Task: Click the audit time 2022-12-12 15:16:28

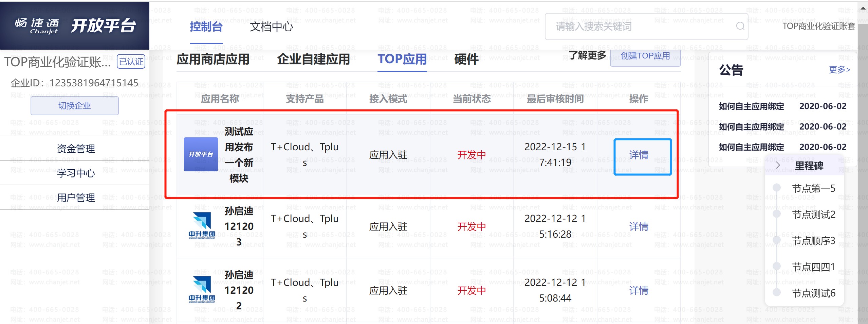Action: tap(555, 226)
